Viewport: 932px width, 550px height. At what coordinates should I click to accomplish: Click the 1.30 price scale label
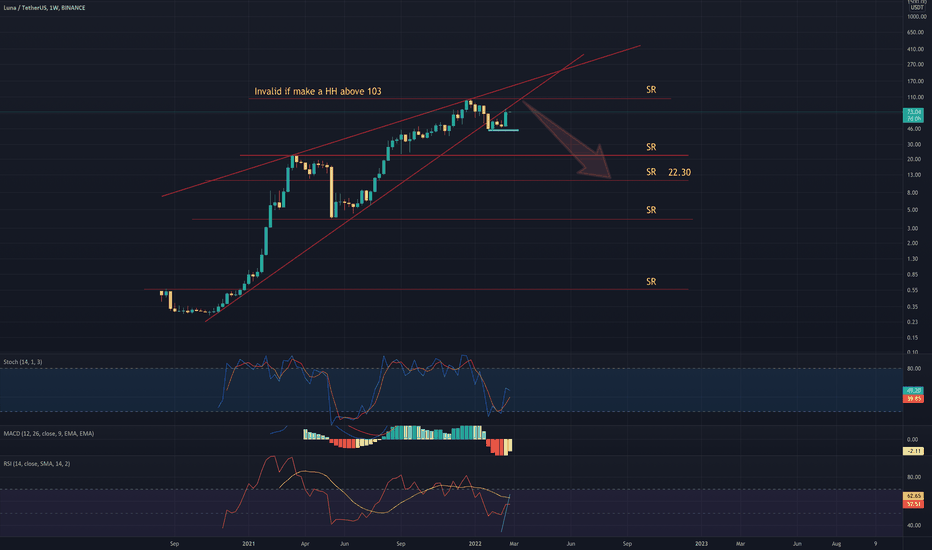(914, 259)
